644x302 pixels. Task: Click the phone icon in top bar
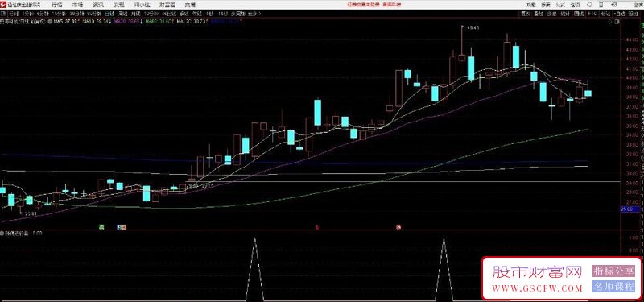(601, 5)
